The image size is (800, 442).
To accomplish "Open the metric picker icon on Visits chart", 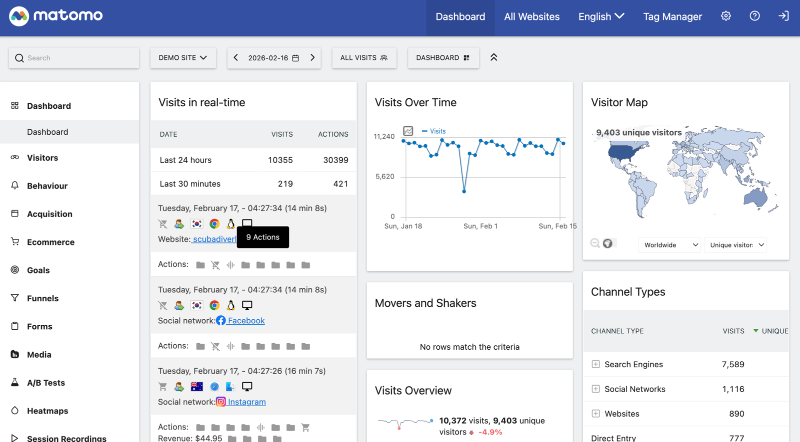I will coord(408,131).
